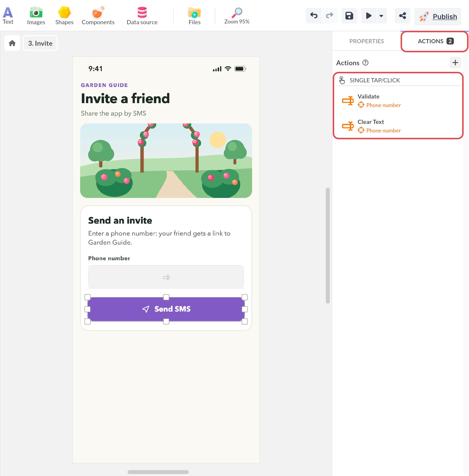Select the Text tool
469x476 pixels.
click(8, 16)
